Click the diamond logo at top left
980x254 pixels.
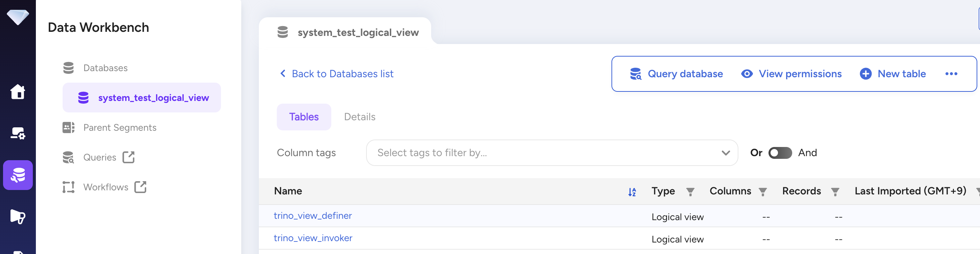[18, 17]
